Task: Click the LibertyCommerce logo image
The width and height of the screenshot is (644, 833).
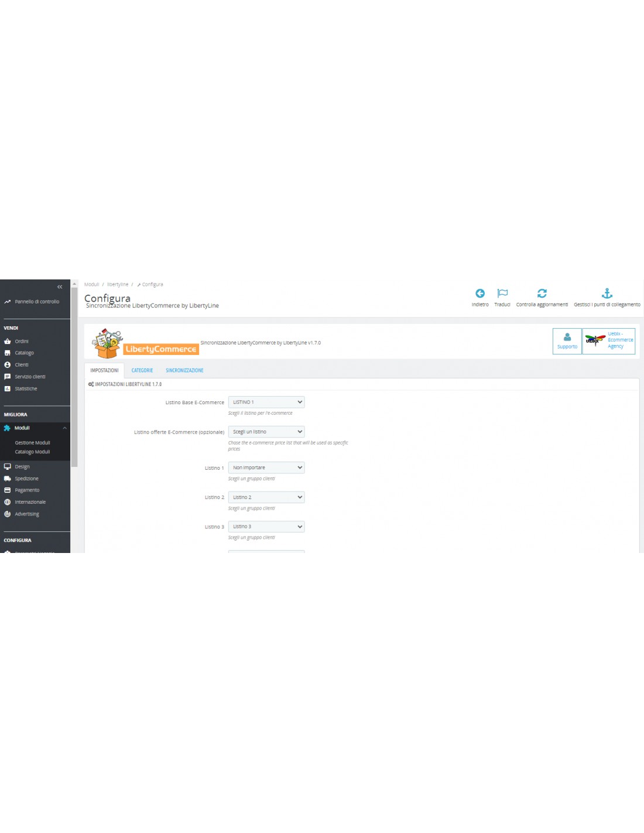Action: tap(145, 343)
